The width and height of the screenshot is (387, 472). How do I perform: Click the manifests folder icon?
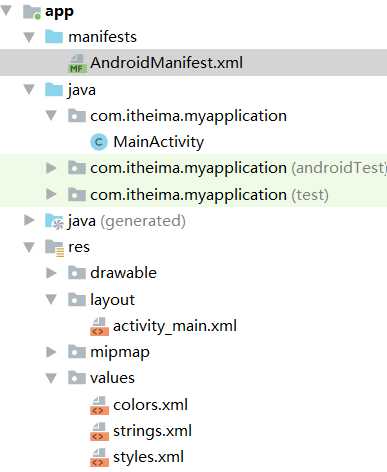(54, 37)
